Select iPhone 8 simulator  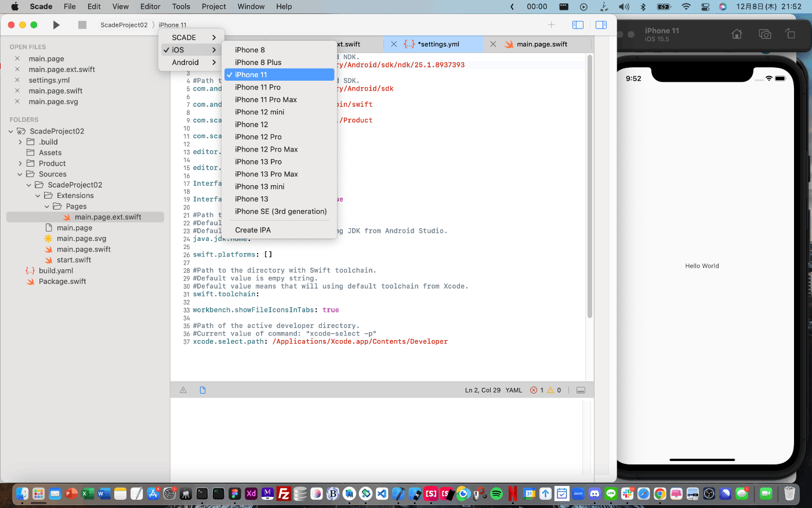coord(279,50)
